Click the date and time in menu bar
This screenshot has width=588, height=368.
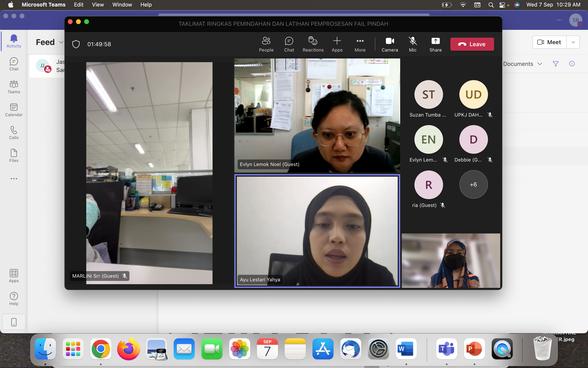point(553,5)
